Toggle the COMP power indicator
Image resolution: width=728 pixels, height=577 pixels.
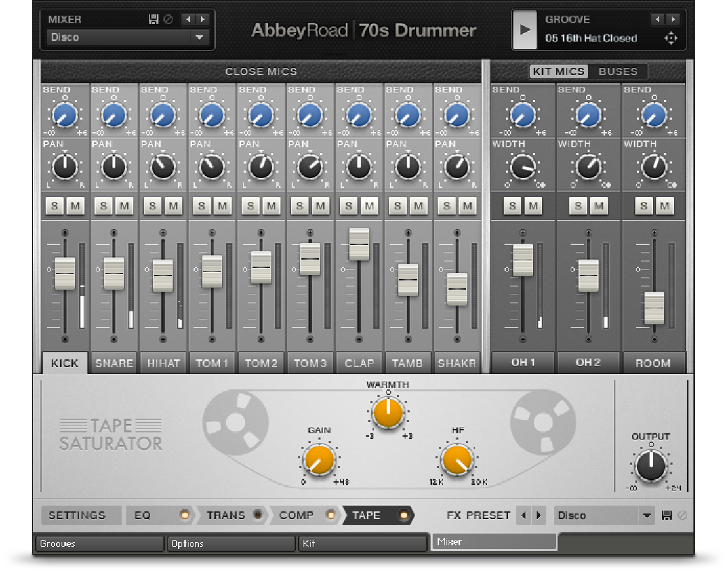(x=331, y=515)
